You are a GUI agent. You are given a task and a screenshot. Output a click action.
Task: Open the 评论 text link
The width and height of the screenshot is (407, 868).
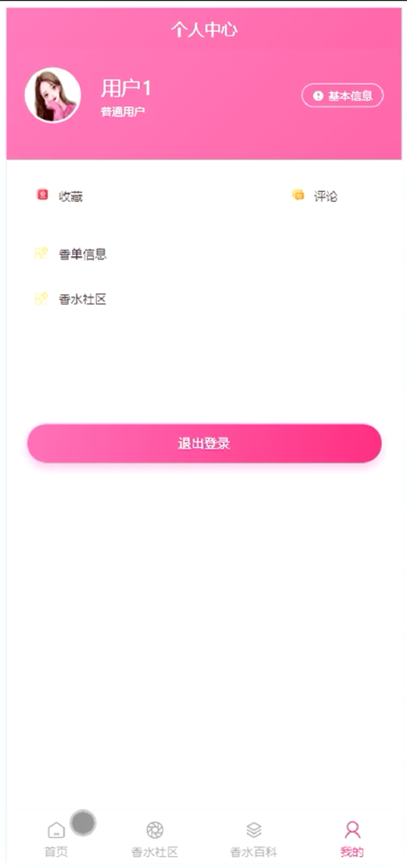tap(326, 196)
